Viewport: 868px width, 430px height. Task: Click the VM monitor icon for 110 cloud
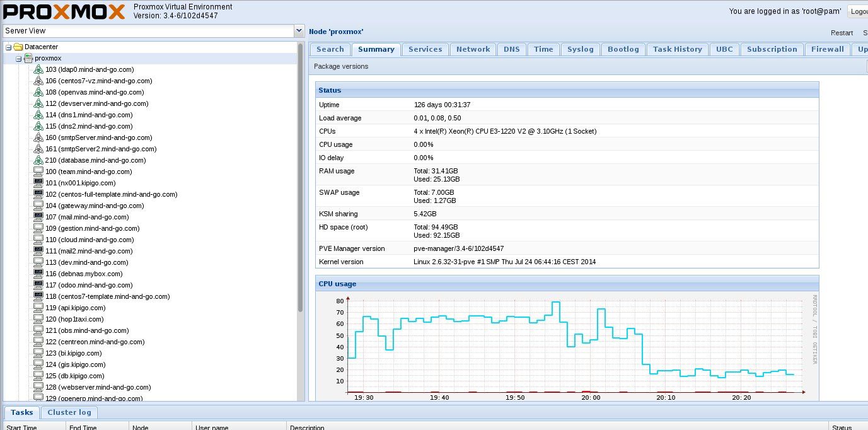click(38, 240)
